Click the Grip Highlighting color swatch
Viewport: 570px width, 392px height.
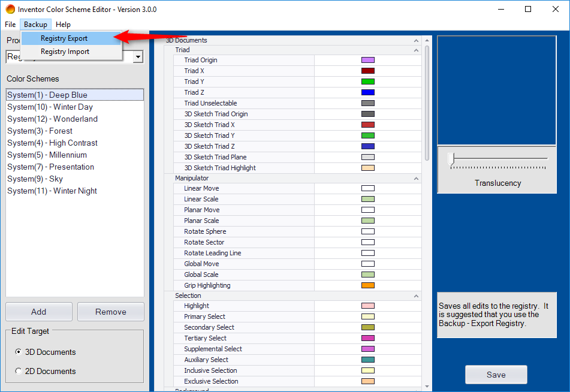[x=368, y=285]
